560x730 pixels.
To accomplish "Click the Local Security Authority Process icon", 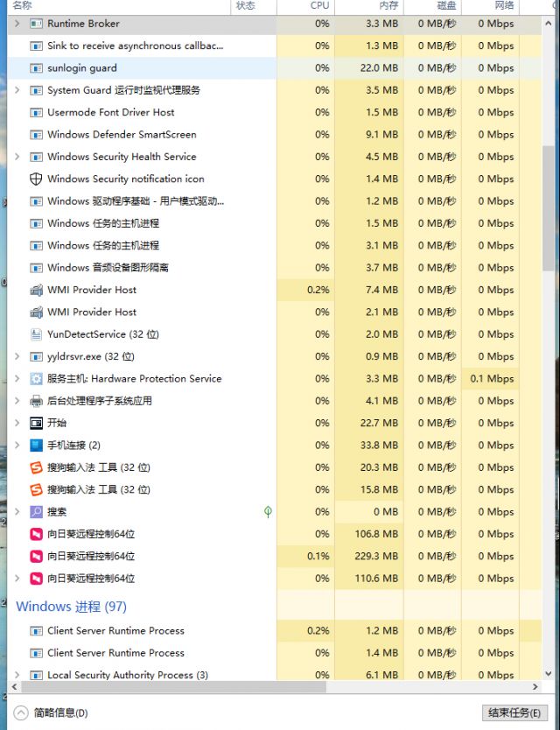I will [x=36, y=675].
